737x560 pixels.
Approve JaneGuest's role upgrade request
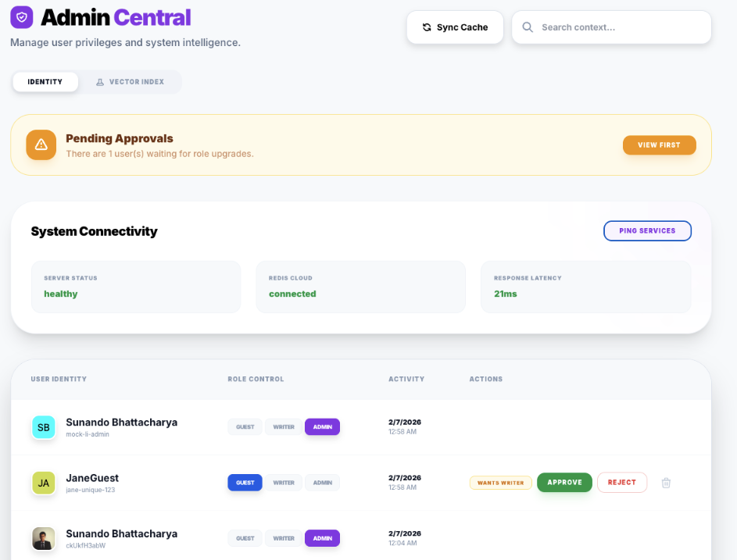click(x=564, y=482)
